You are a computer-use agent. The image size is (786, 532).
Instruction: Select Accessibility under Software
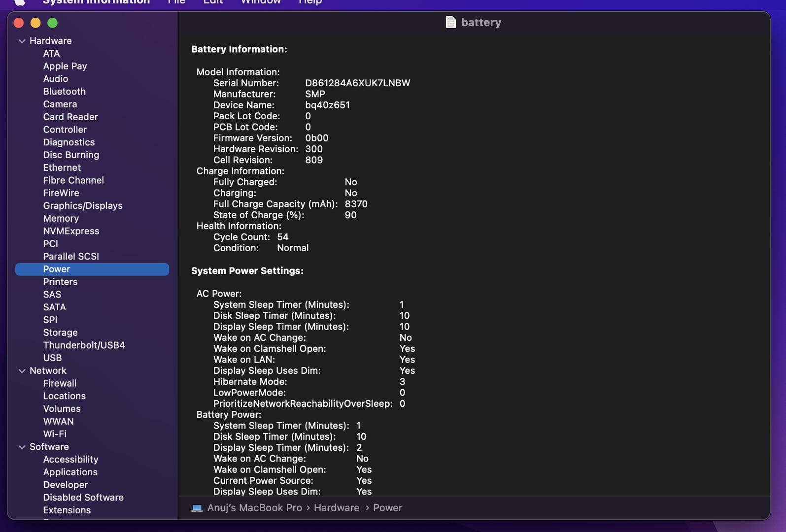tap(70, 460)
